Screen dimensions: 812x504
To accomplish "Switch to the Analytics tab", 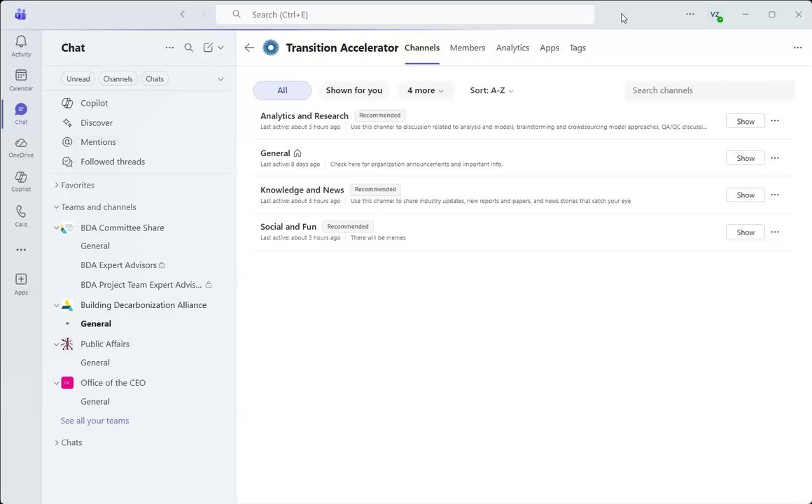I will pos(512,48).
